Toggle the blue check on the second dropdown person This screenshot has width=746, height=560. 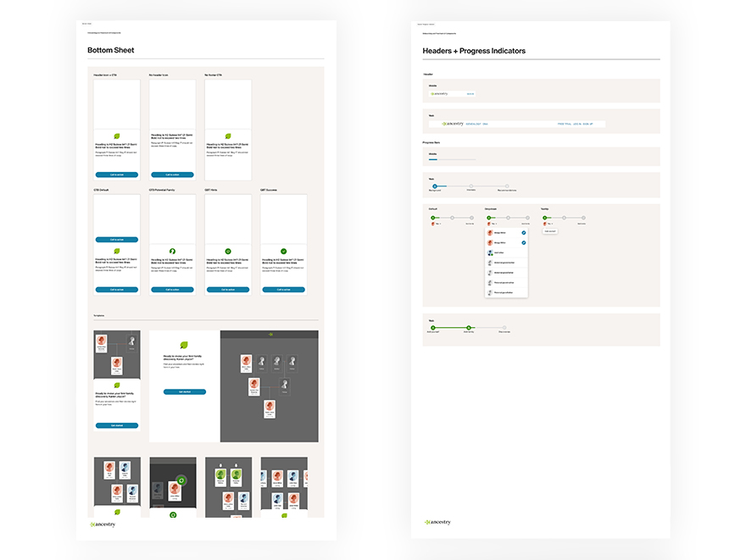pos(524,242)
